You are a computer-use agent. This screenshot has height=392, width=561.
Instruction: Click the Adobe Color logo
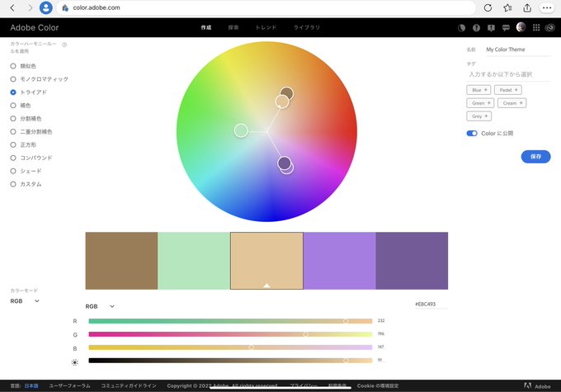[x=35, y=27]
